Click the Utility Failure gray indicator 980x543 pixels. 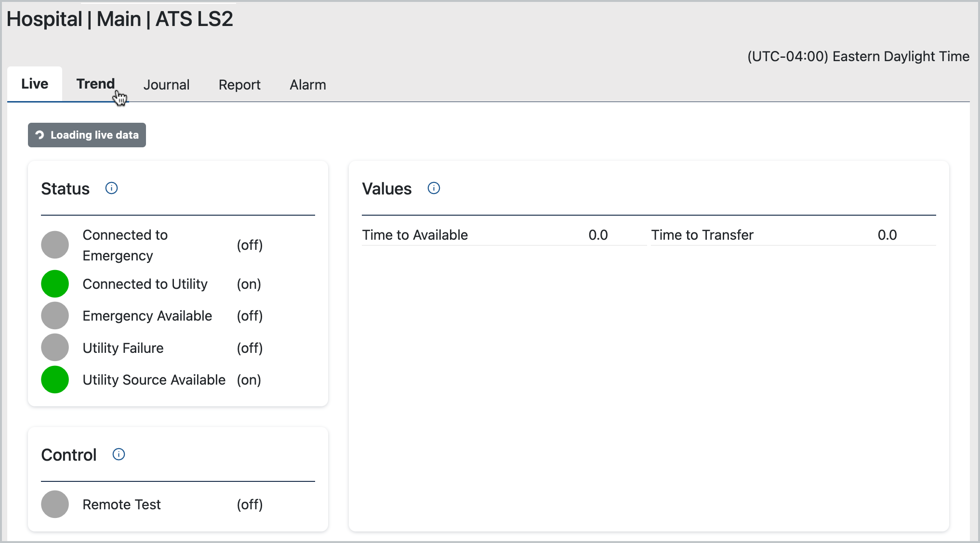click(55, 348)
